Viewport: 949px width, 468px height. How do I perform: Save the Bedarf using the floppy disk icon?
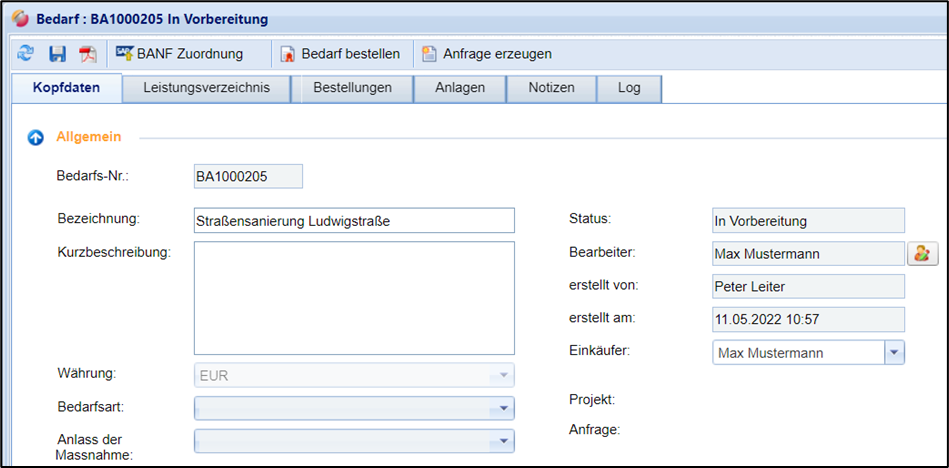[x=57, y=54]
